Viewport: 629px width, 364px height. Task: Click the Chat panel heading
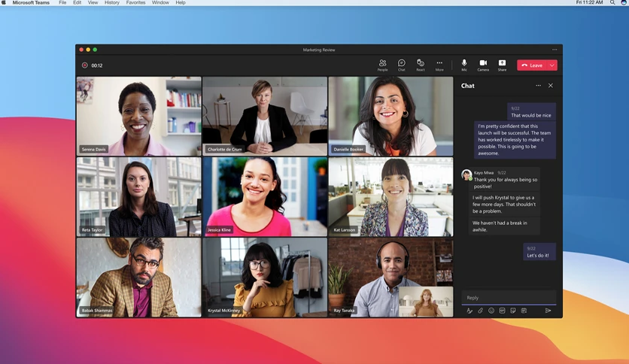click(468, 86)
